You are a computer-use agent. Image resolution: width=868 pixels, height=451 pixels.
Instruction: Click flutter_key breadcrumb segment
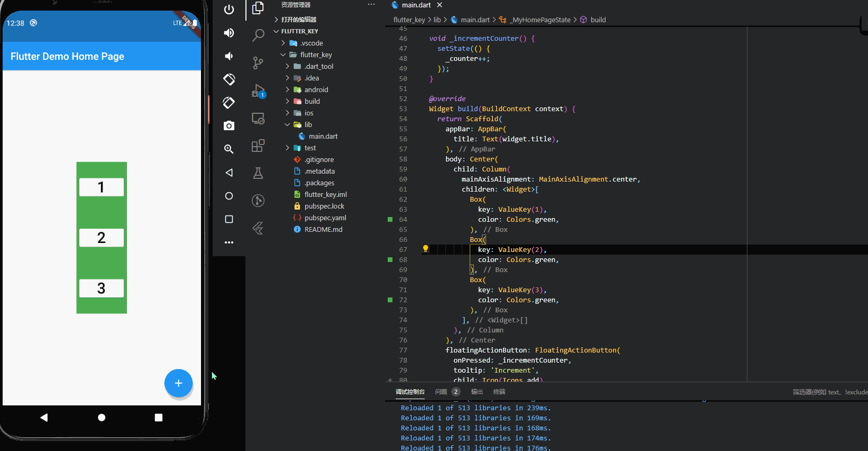click(x=409, y=20)
